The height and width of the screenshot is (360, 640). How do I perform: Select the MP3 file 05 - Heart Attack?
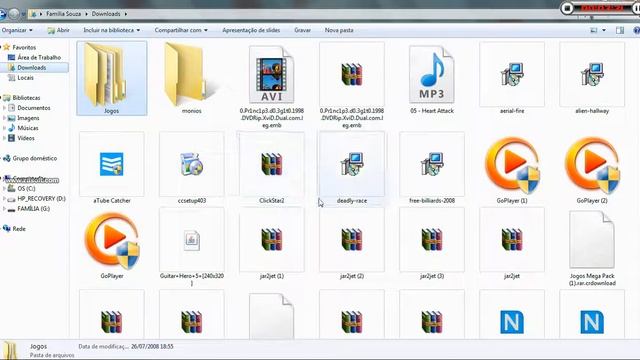coord(431,74)
